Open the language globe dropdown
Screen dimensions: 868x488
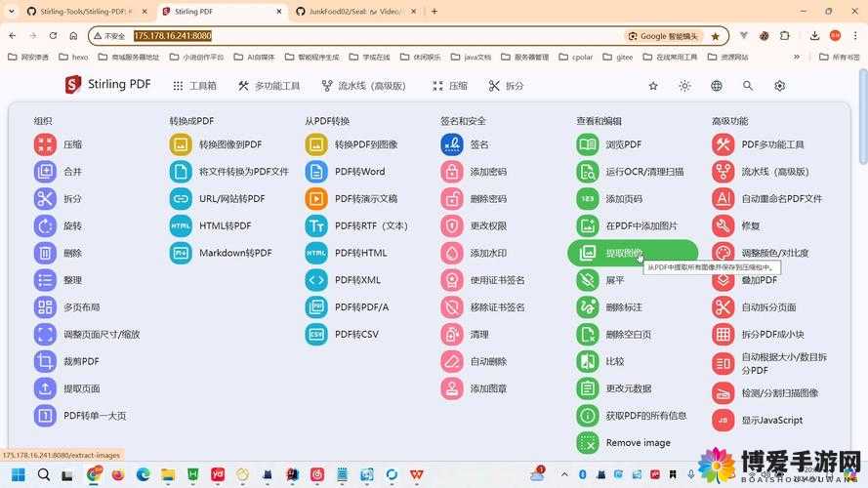717,86
